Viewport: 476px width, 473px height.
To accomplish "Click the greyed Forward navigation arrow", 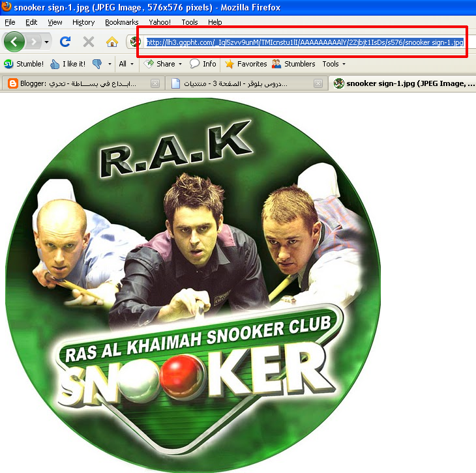I will pos(34,42).
